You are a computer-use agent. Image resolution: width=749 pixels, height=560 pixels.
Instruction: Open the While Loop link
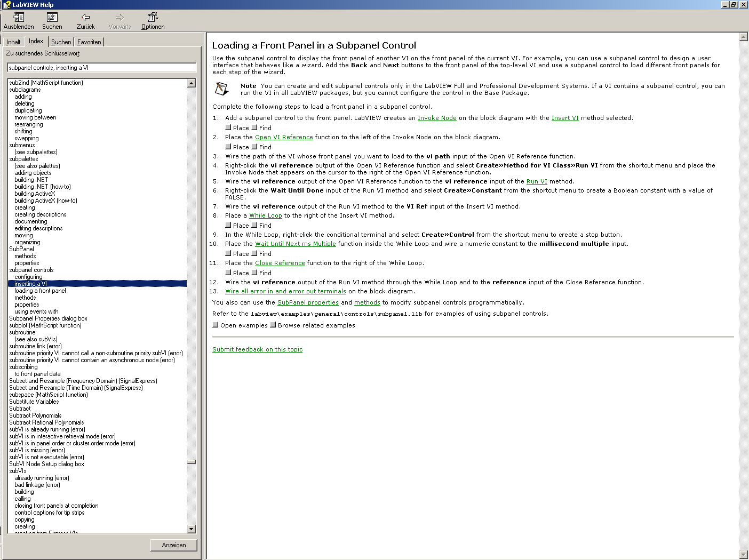click(266, 216)
